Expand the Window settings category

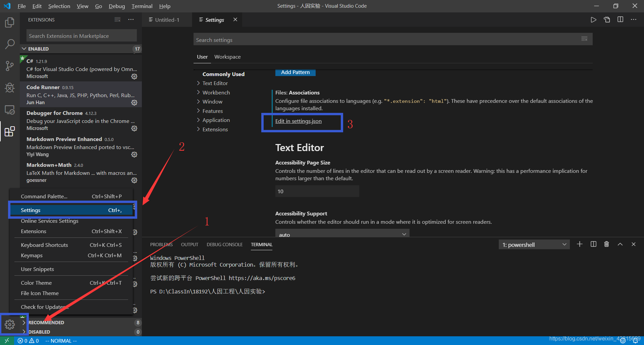tap(212, 101)
